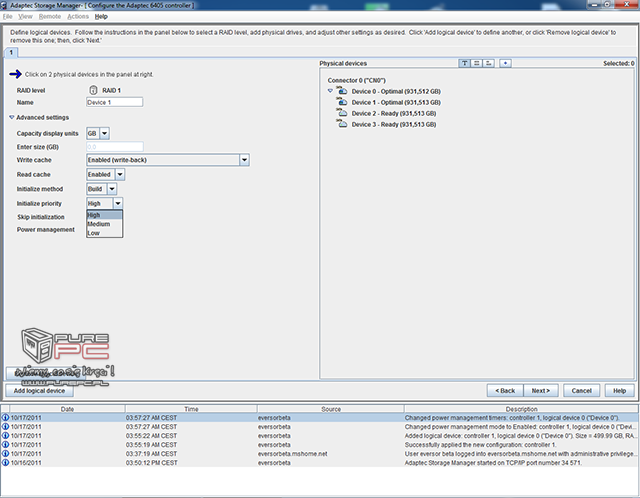
Task: Open the Actions menu
Action: point(78,16)
